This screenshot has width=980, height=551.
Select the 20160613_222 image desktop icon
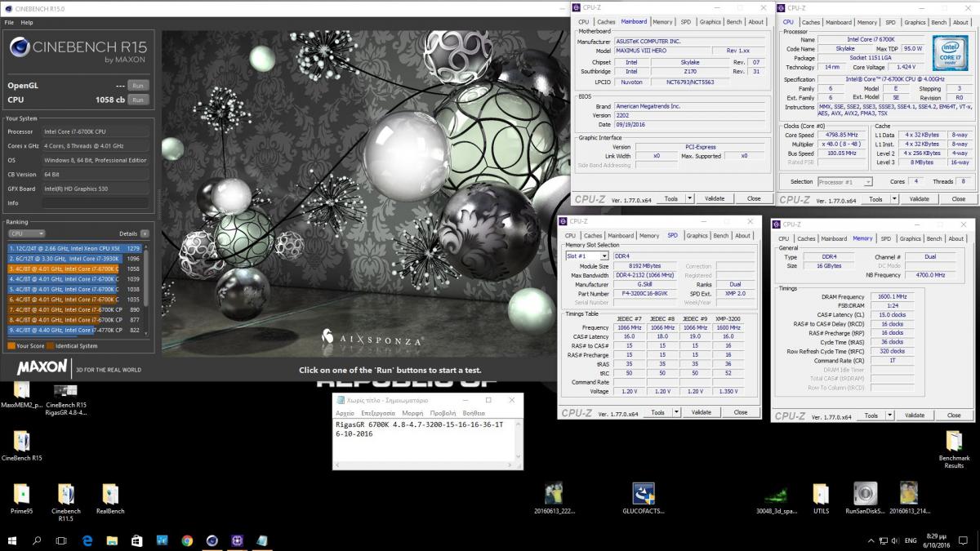pos(555,499)
